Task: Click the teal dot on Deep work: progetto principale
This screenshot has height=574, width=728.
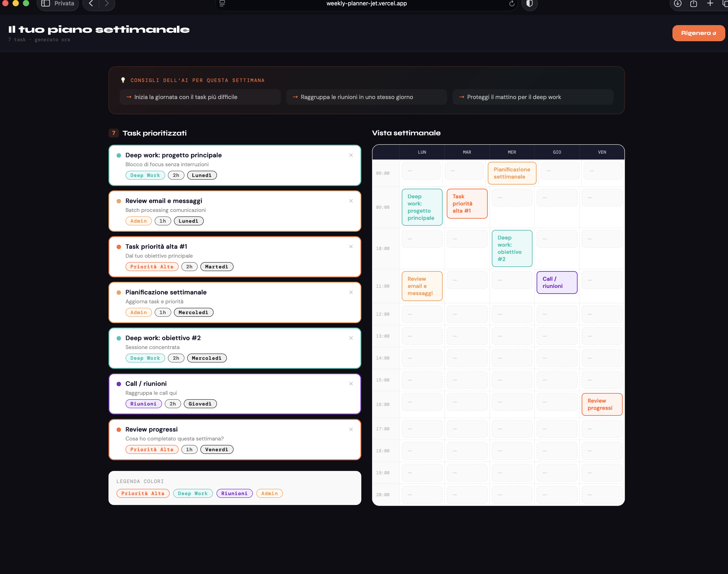Action: [119, 155]
